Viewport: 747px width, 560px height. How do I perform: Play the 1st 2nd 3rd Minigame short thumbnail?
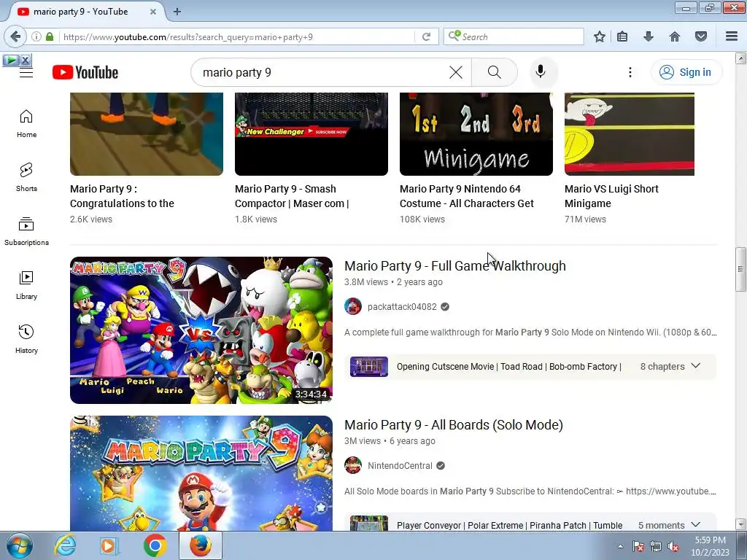476,134
